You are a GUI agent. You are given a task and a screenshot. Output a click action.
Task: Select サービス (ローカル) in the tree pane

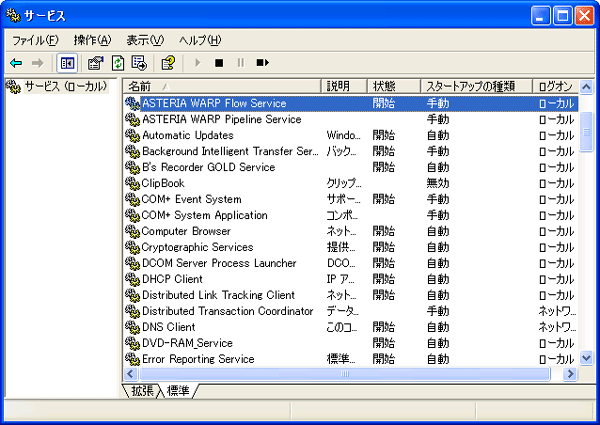65,86
